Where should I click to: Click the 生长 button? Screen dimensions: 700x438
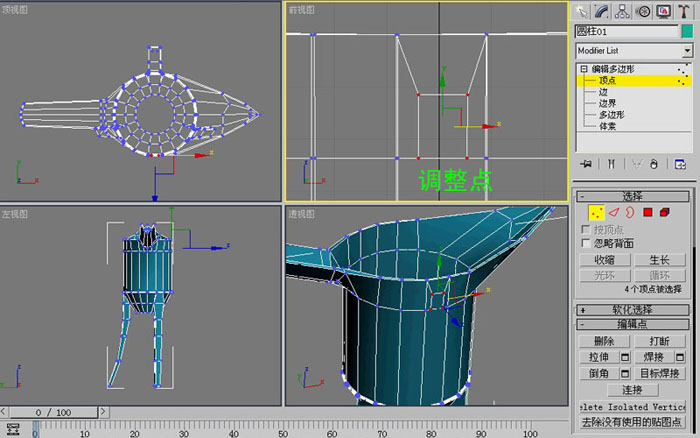660,260
